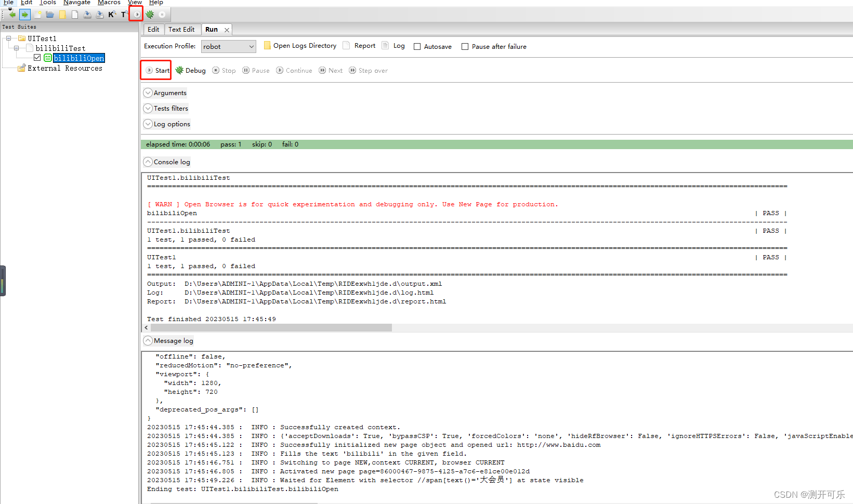This screenshot has height=504, width=853.
Task: Collapse the UITest1 tree node
Action: [8, 38]
